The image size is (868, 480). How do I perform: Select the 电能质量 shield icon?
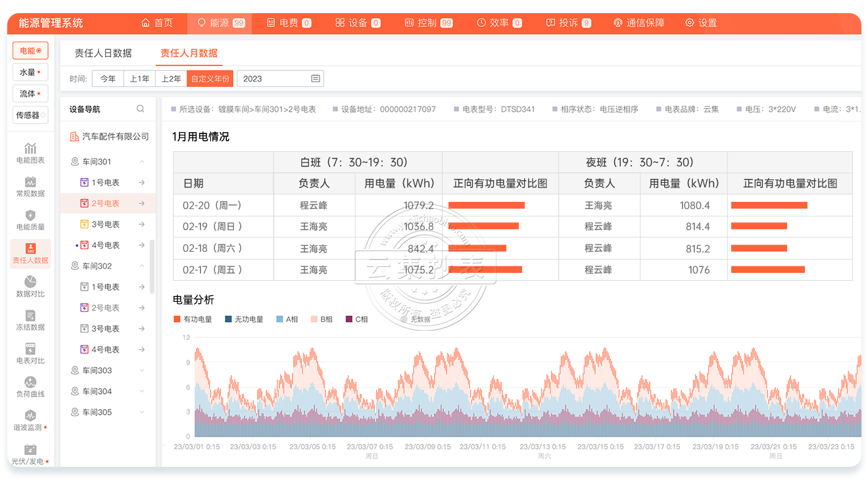pyautogui.click(x=30, y=216)
